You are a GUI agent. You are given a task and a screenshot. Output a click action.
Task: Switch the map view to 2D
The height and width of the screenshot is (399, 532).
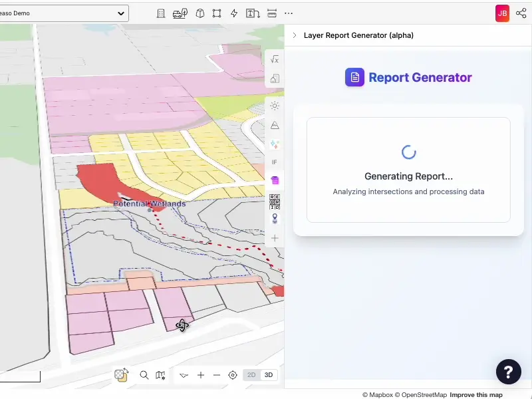point(251,375)
